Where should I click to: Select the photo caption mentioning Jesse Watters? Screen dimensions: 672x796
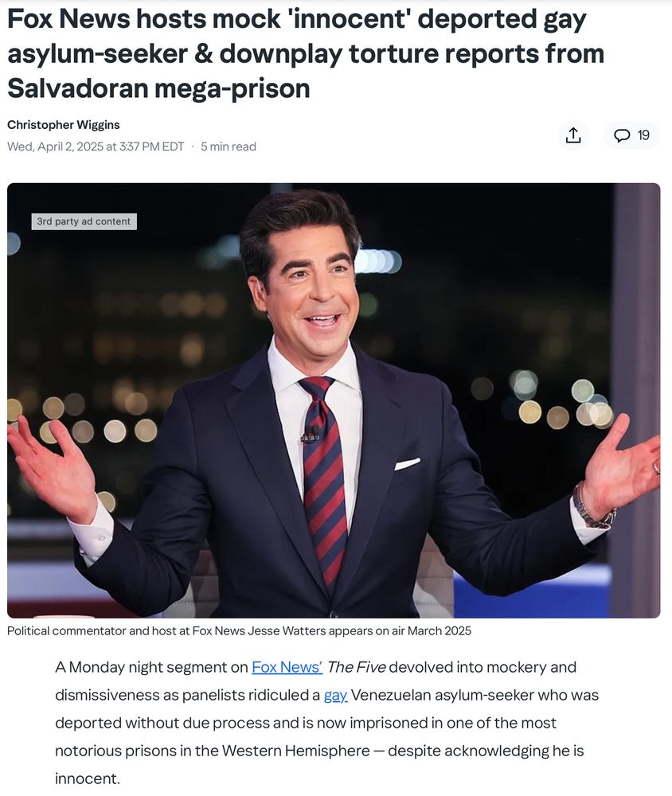[x=239, y=631]
